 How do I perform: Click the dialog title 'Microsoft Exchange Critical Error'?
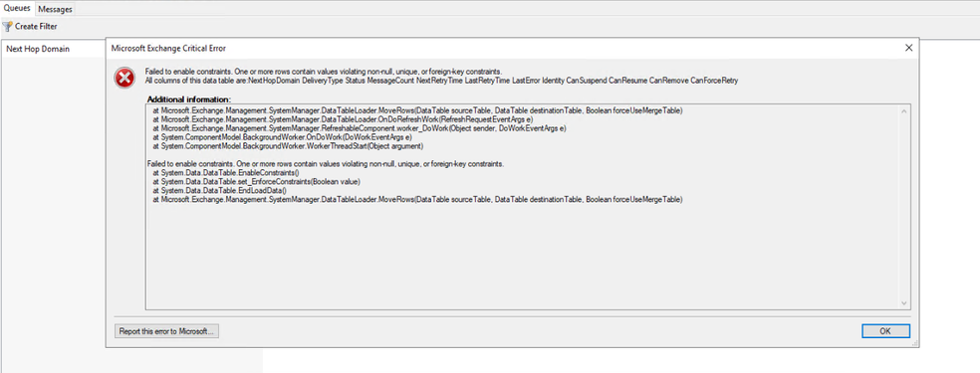click(168, 48)
